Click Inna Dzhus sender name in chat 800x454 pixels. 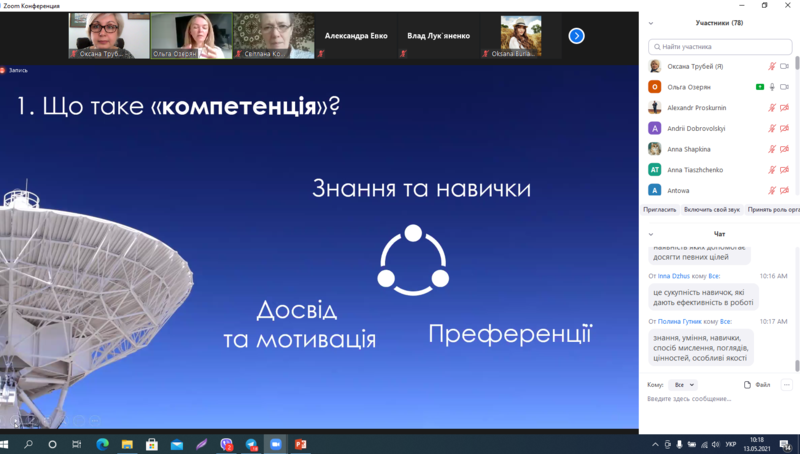coord(673,276)
